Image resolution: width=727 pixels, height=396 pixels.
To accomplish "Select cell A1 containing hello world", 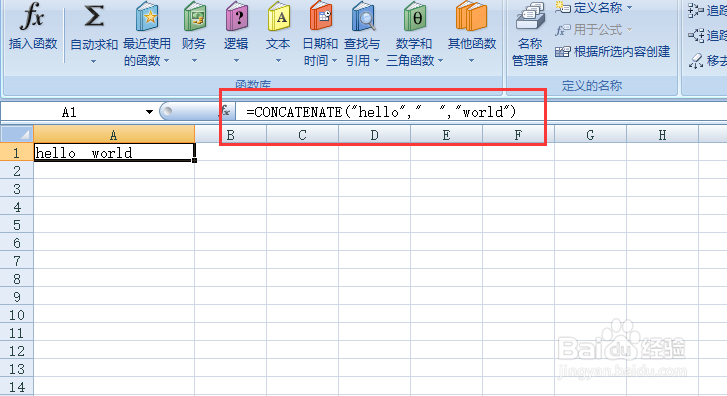I will tap(114, 153).
